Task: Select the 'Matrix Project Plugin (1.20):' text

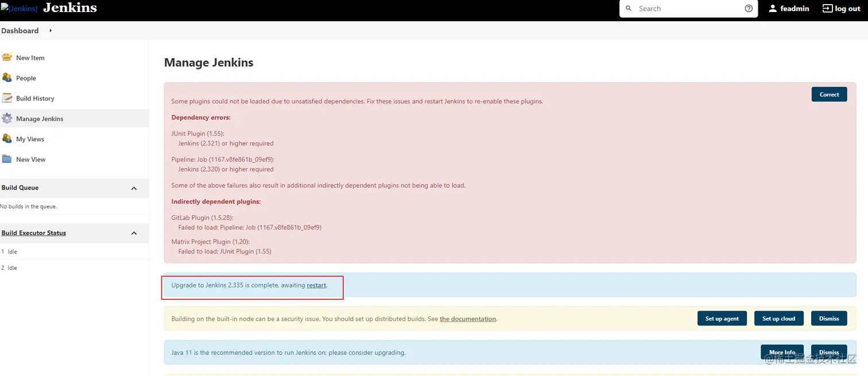Action: (x=210, y=242)
